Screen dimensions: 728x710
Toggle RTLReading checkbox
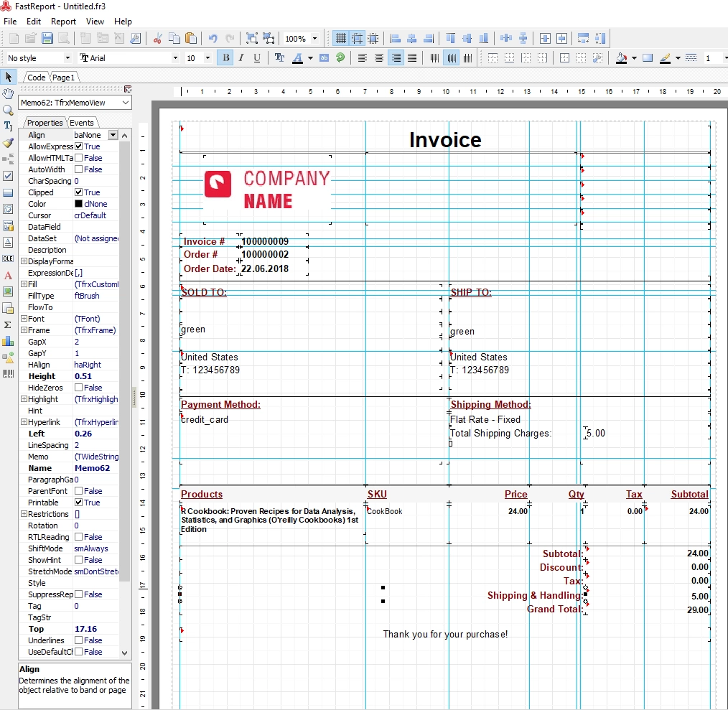pos(79,537)
